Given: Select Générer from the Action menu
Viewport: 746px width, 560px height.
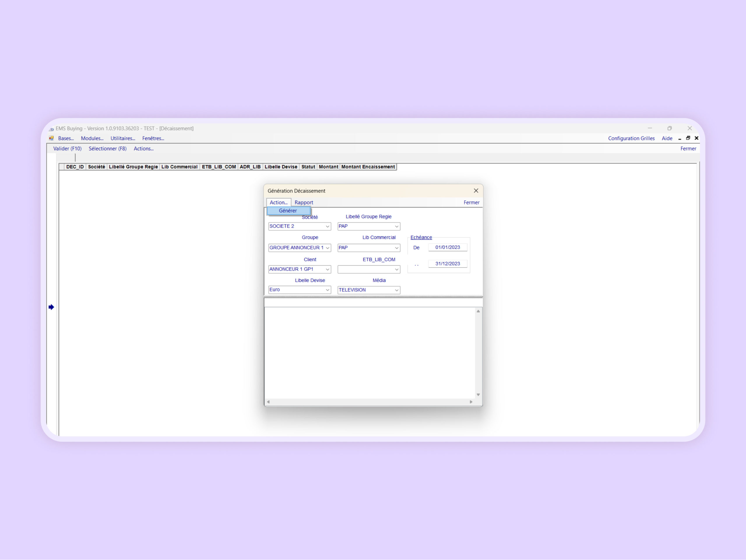Looking at the screenshot, I should click(288, 211).
